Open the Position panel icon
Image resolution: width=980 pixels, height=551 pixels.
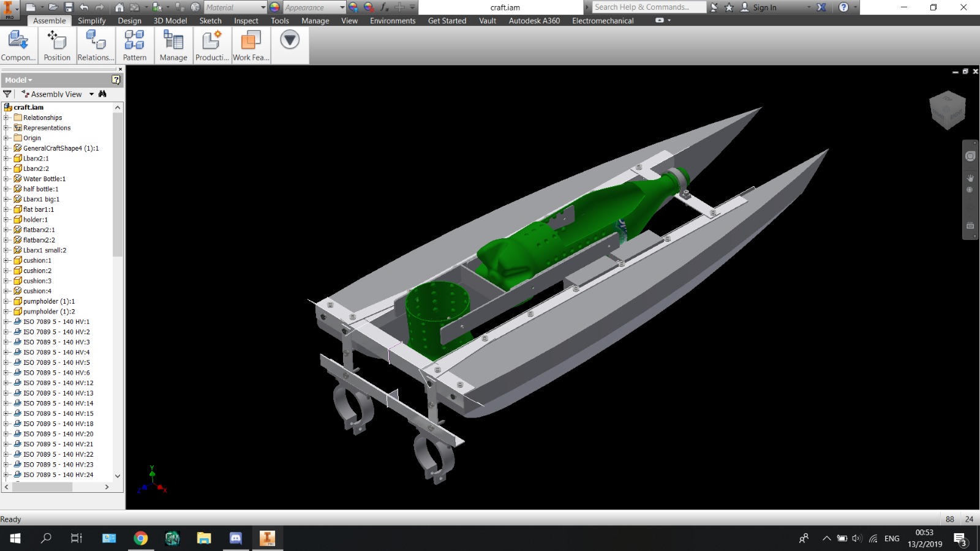click(57, 40)
